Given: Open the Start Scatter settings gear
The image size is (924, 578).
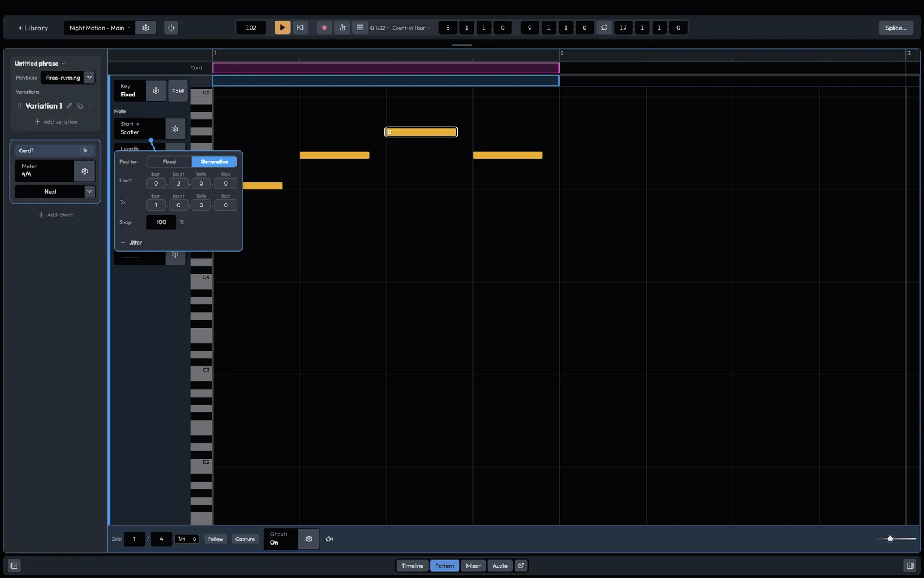Looking at the screenshot, I should (175, 128).
